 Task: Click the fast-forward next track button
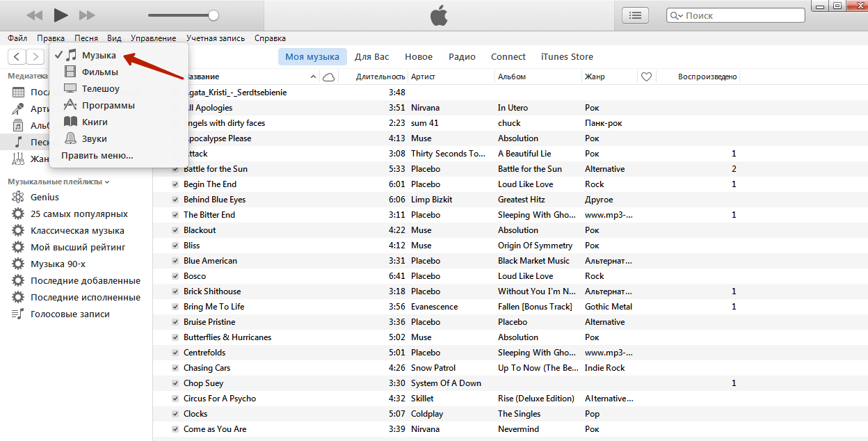pos(87,15)
